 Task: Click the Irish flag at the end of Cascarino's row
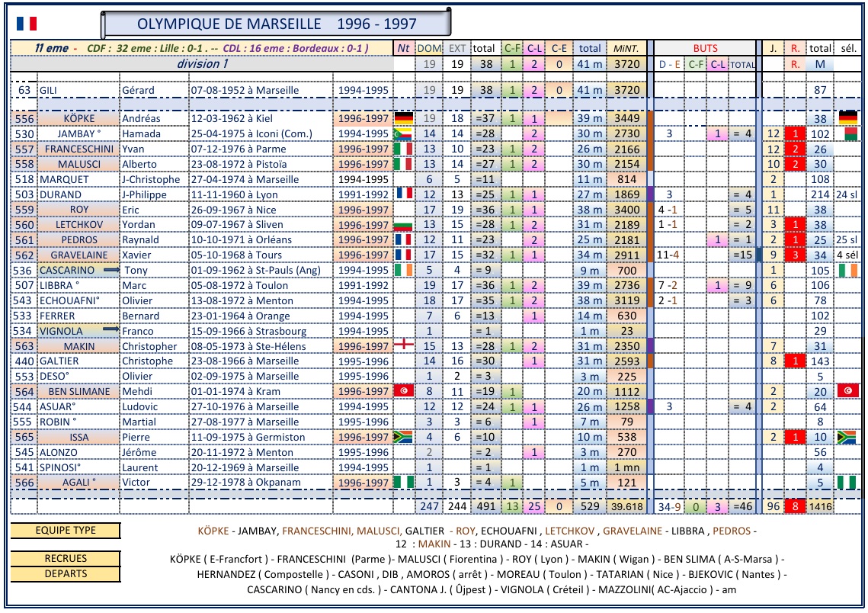click(847, 270)
